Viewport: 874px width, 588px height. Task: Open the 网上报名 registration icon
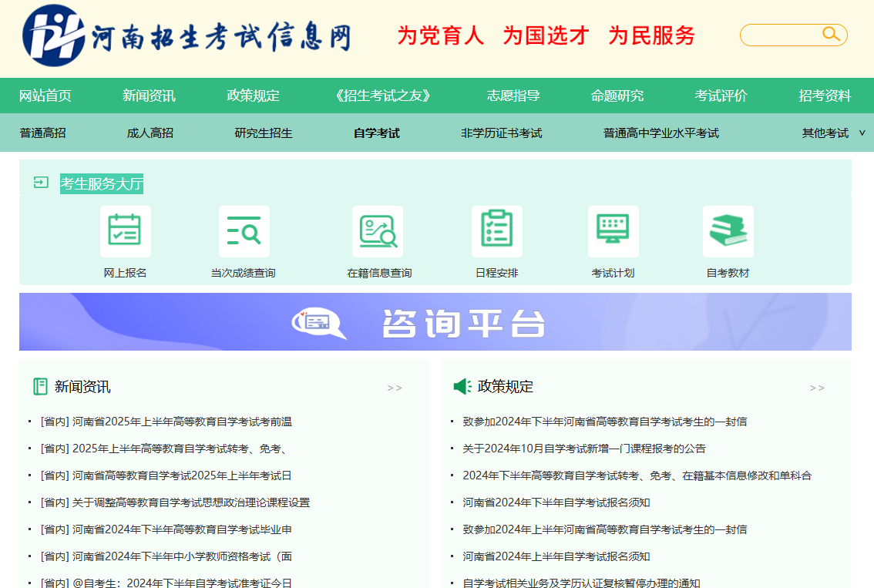coord(125,231)
